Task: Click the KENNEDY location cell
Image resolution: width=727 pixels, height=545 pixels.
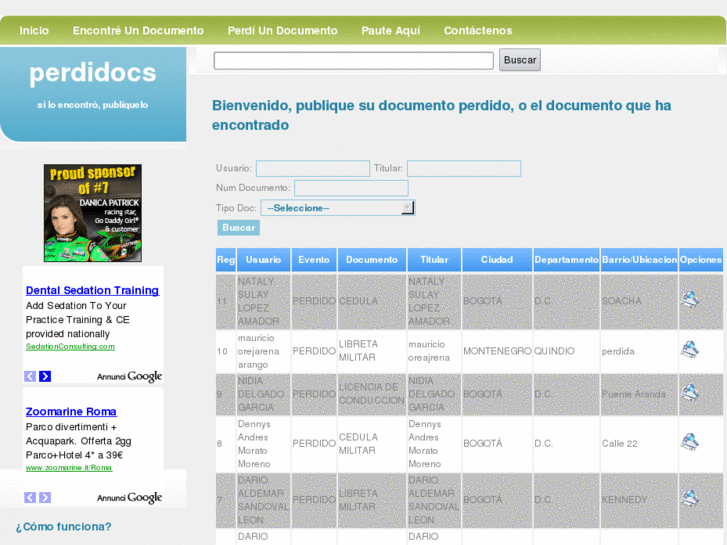Action: tap(639, 500)
